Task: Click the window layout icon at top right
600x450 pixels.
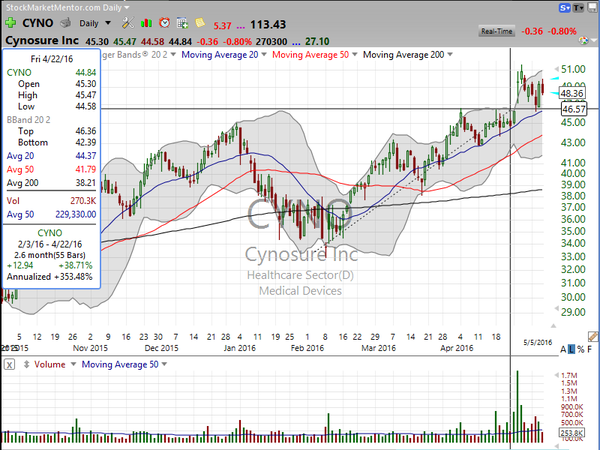Action: pyautogui.click(x=593, y=8)
